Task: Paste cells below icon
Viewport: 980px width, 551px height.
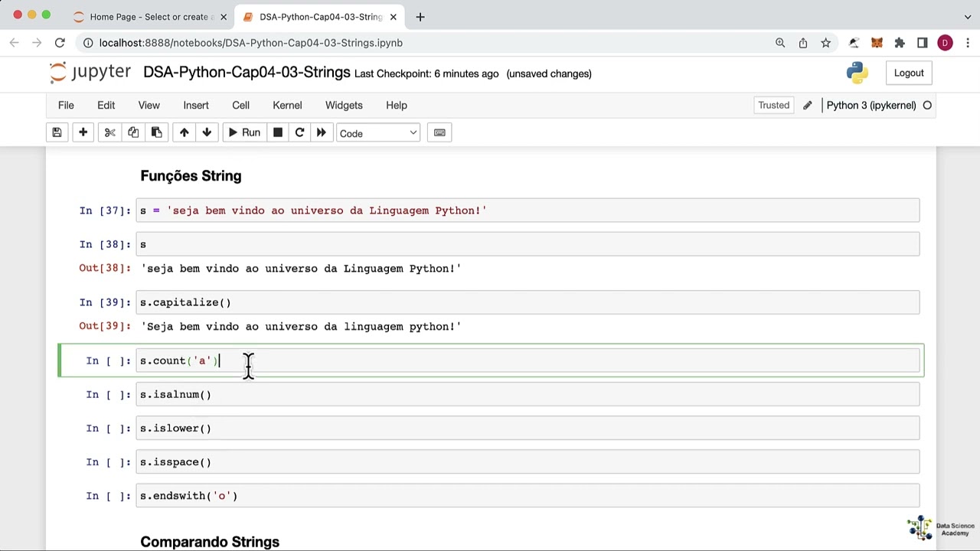Action: click(156, 132)
